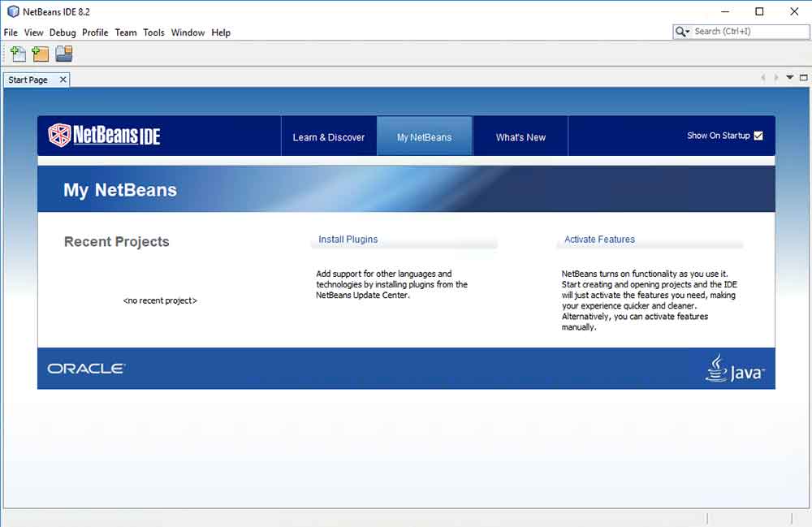The width and height of the screenshot is (812, 527).
Task: Click "NetBeans turns on functionality" paragraph
Action: pyautogui.click(x=650, y=300)
